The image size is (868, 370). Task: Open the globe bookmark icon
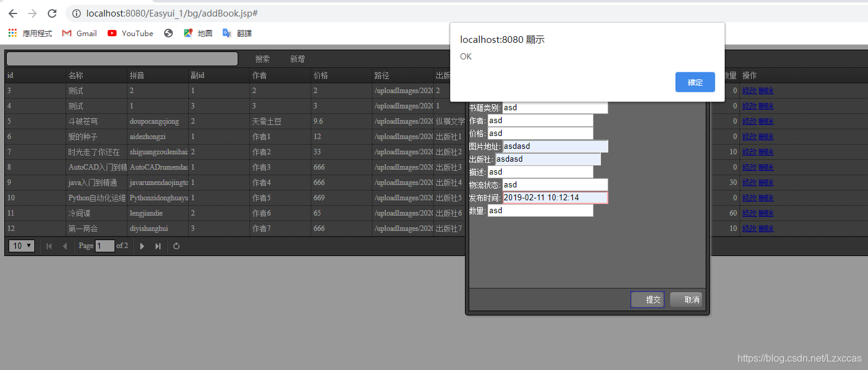tap(168, 33)
